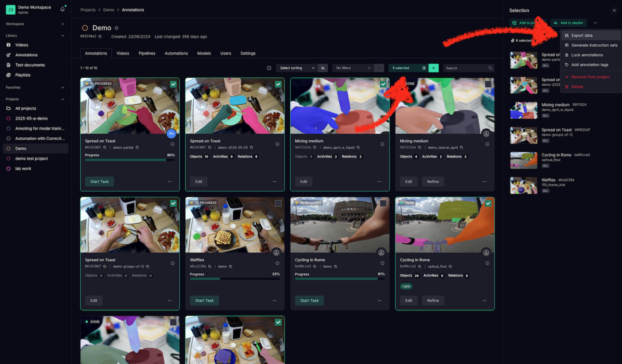Open the No filters dropdown

pos(353,68)
